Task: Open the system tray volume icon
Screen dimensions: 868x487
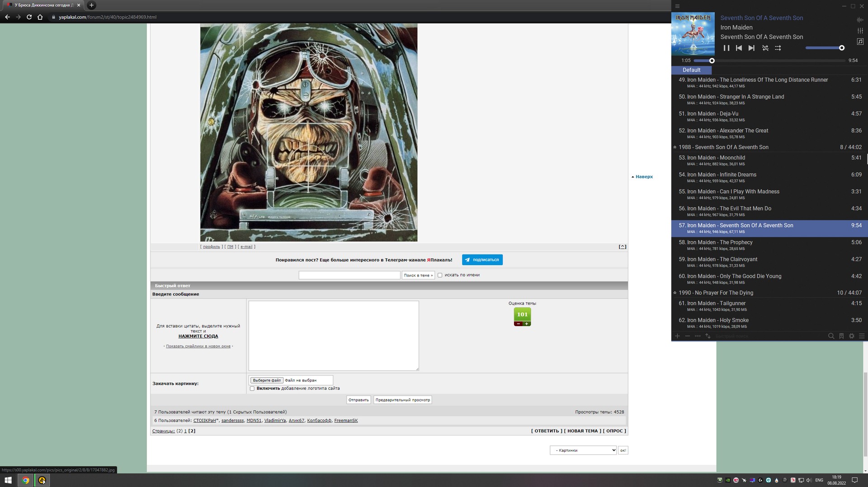Action: click(809, 480)
